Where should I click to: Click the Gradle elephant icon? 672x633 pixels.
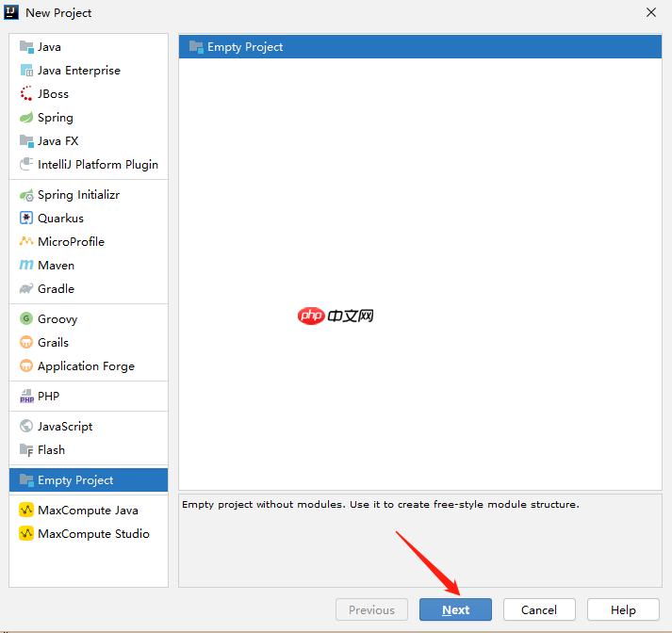click(x=26, y=288)
